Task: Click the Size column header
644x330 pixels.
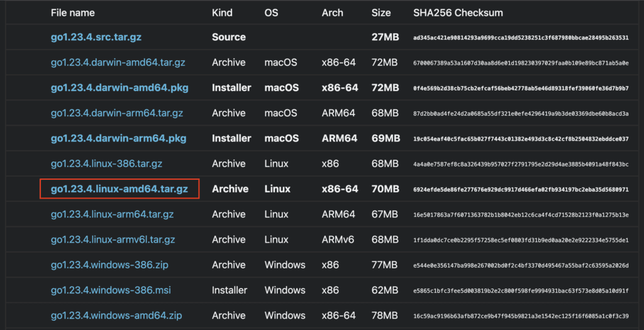Action: (381, 13)
